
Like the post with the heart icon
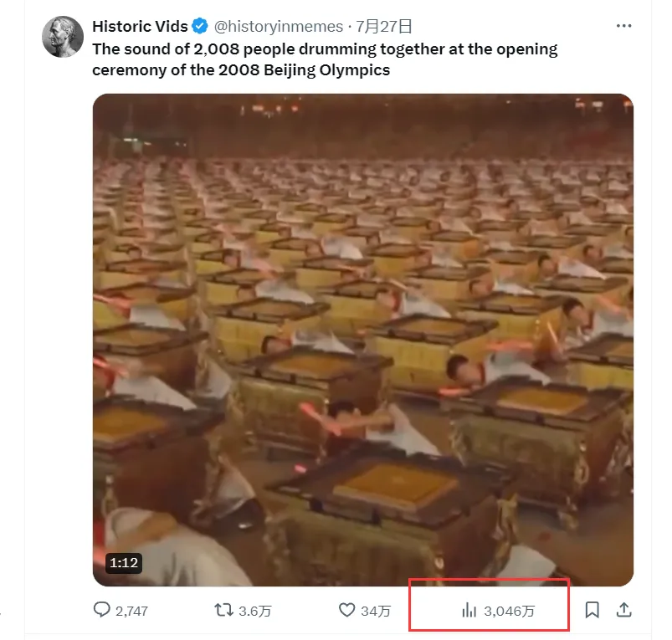(346, 610)
